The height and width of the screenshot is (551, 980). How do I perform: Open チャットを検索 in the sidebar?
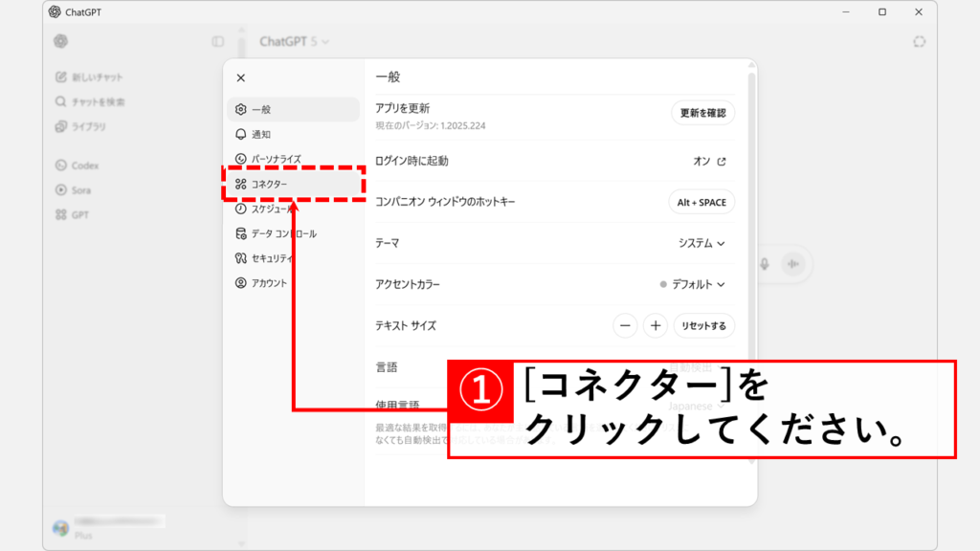tap(90, 101)
